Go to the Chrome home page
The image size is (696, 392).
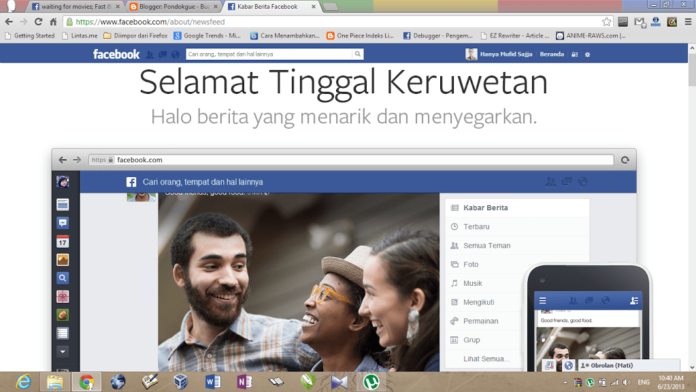53,22
